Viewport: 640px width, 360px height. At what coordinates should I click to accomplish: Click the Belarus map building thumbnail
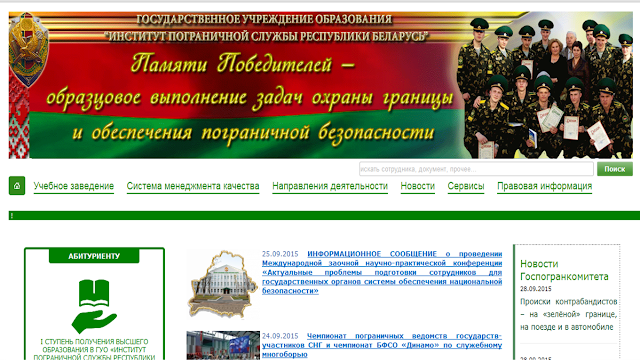click(x=223, y=284)
